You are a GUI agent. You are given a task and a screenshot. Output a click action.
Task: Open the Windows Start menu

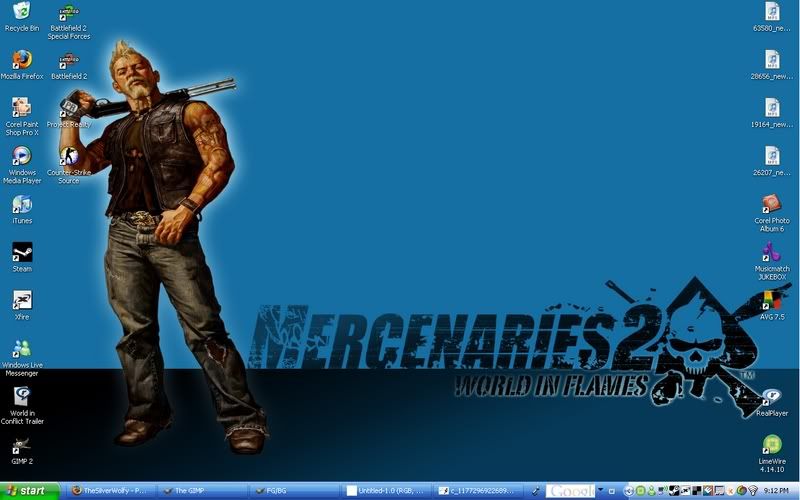(29, 491)
